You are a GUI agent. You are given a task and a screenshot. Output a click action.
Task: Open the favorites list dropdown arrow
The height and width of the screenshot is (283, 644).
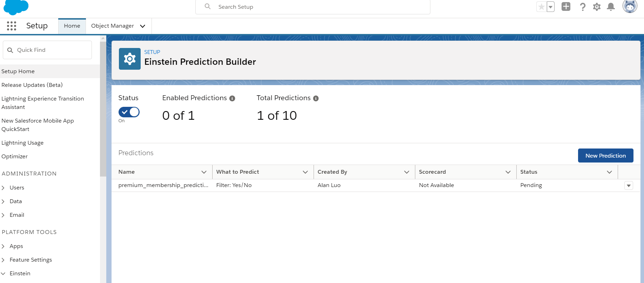(550, 7)
